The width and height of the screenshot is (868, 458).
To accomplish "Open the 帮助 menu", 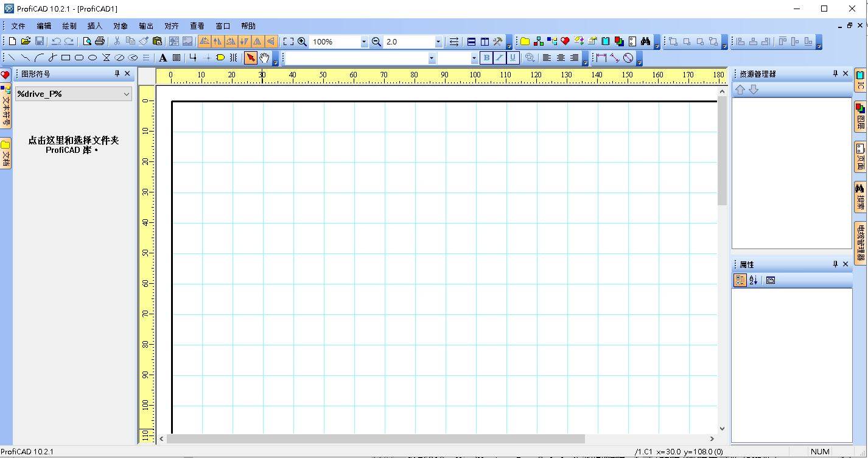I will (248, 26).
